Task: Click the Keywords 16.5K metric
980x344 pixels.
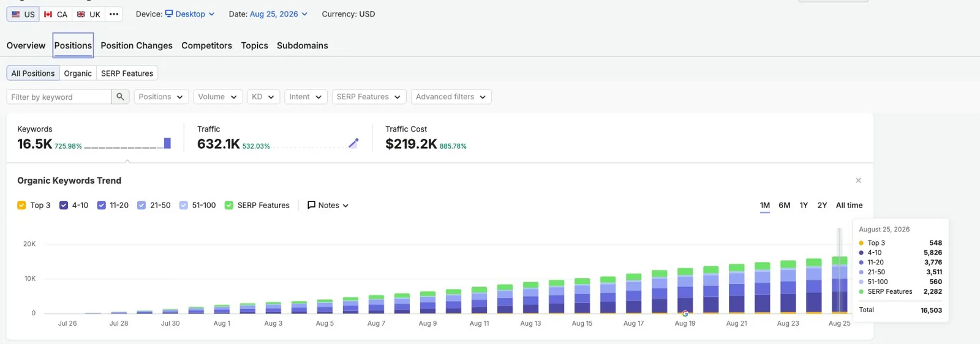Action: [x=35, y=144]
